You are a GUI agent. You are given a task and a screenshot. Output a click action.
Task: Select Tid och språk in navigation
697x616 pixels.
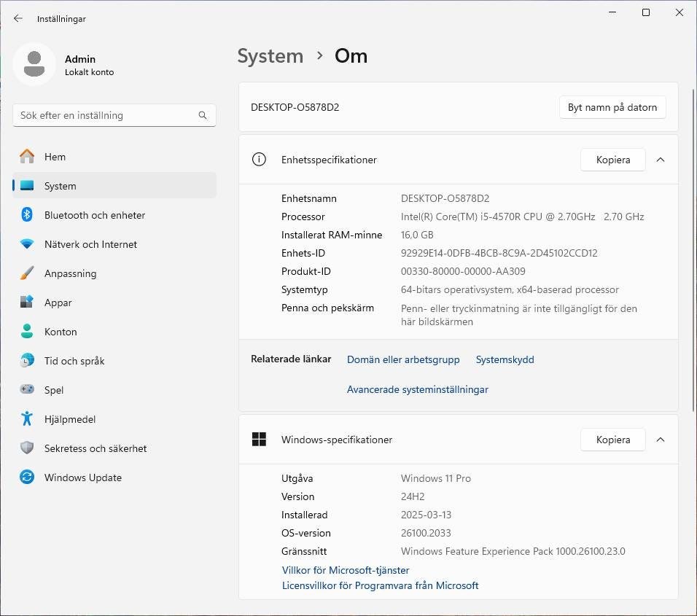[x=74, y=361]
